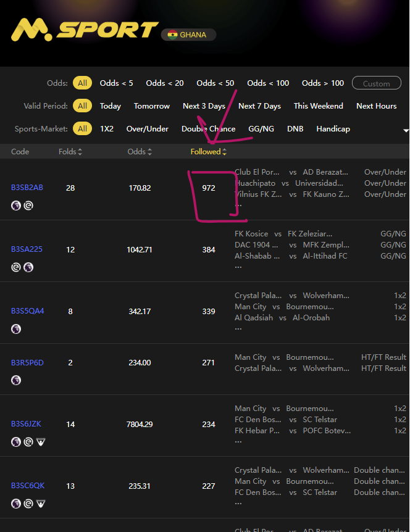Screen dimensions: 410x532
Task: Click Eredivisie icon under B3SC6QK
Action: pos(28,504)
